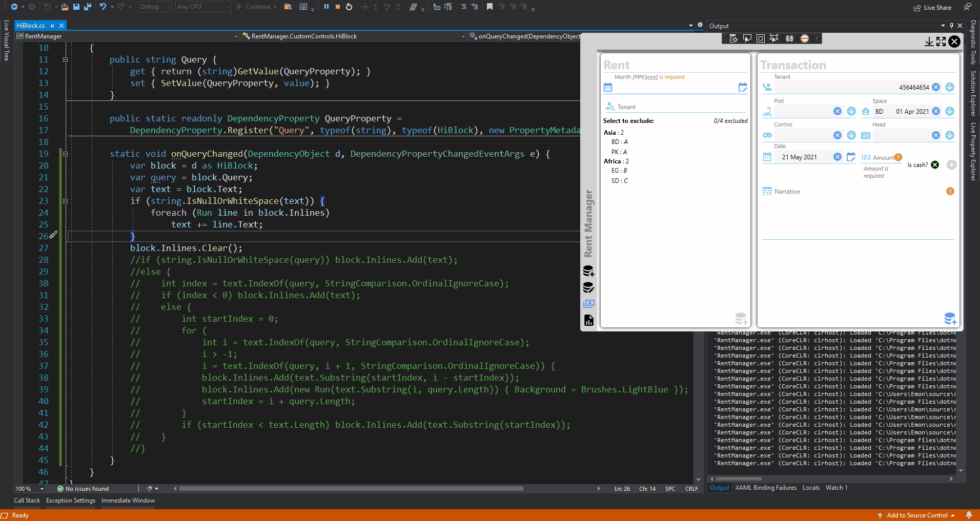Screen dimensions: 980x521
Task: Open the Plot dropdown arrow
Action: (851, 111)
